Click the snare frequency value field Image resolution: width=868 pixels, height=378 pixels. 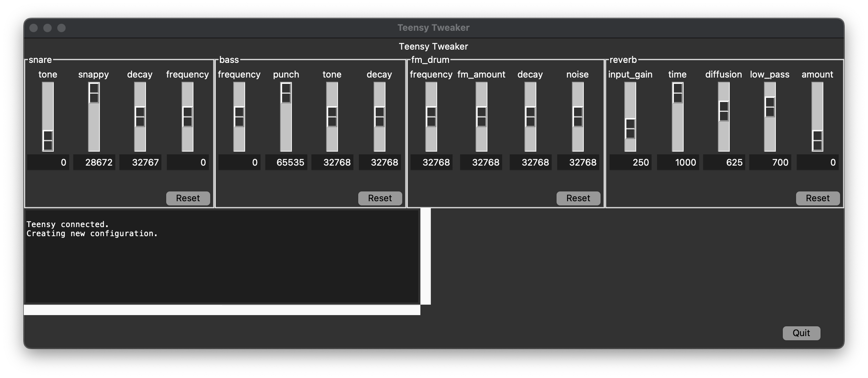tap(187, 162)
